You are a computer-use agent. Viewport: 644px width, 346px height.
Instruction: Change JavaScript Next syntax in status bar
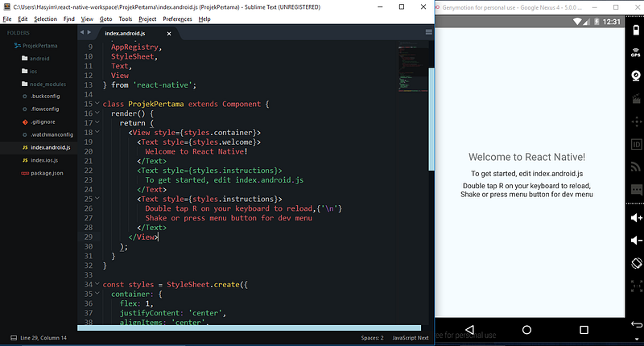click(x=411, y=338)
